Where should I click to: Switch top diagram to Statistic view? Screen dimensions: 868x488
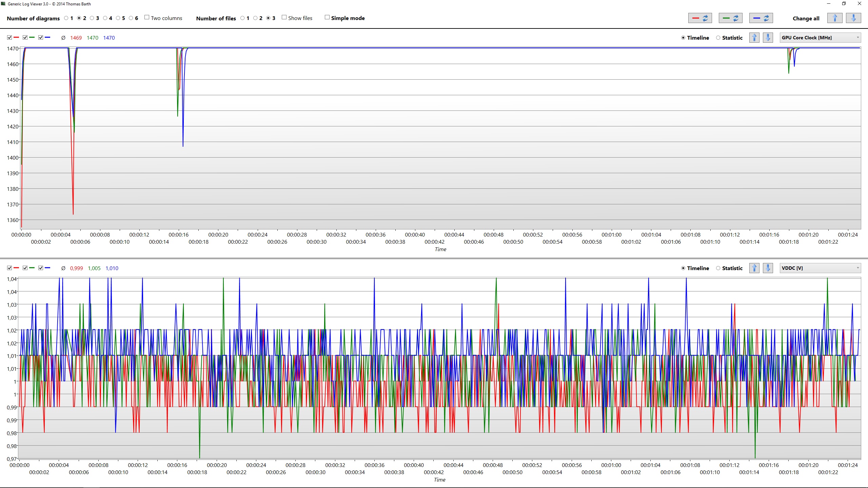[718, 38]
